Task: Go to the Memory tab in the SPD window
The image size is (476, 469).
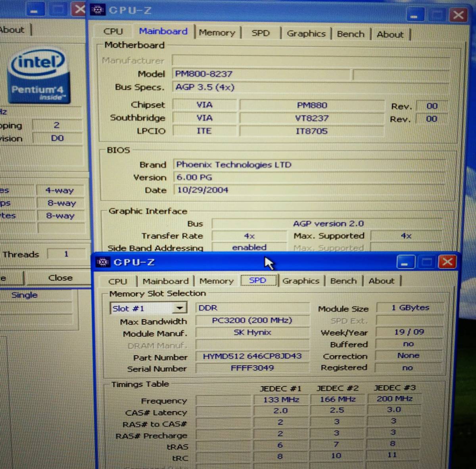Action: [x=216, y=281]
